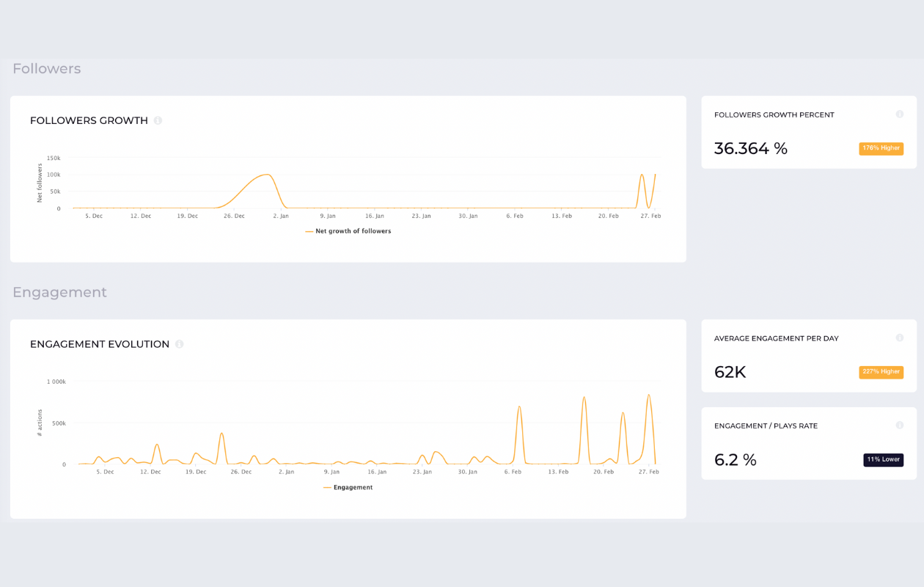The width and height of the screenshot is (924, 587).
Task: Click the 227% Higher badge
Action: tap(881, 372)
